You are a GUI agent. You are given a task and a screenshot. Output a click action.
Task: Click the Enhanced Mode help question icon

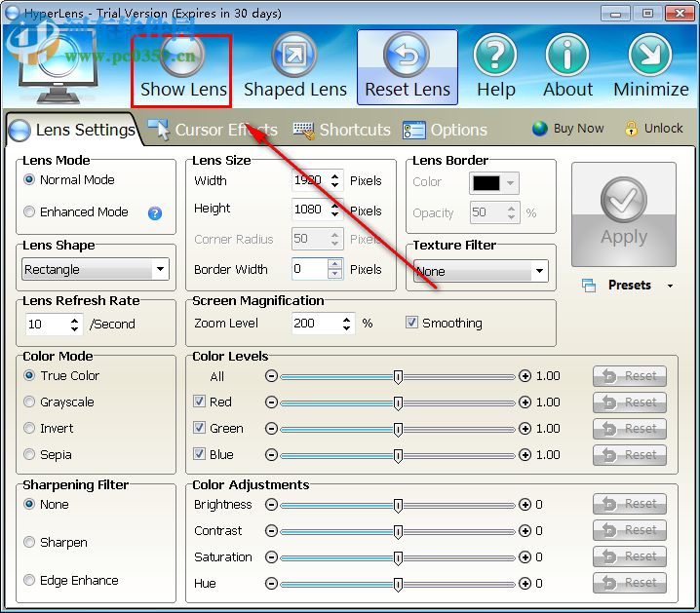154,213
